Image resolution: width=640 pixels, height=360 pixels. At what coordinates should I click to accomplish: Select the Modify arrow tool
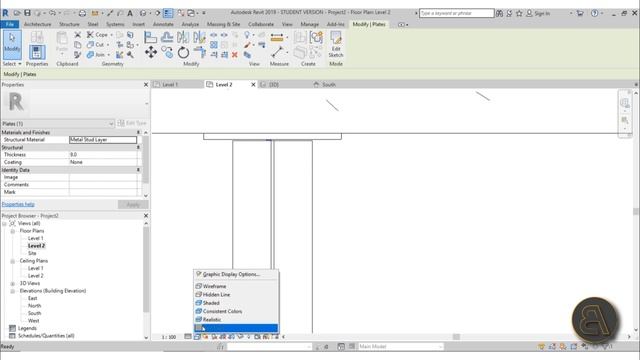[12, 44]
